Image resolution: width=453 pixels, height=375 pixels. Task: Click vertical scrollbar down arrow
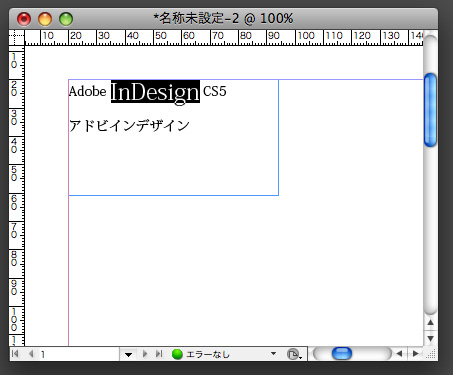(x=430, y=338)
